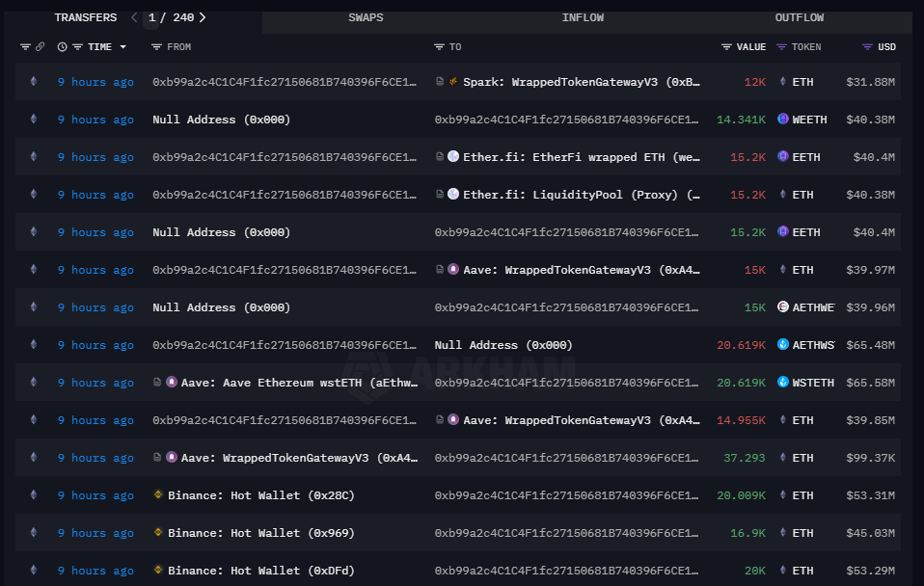Click the chain link filter icon in header
Viewport: 924px width, 586px height.
(x=40, y=46)
